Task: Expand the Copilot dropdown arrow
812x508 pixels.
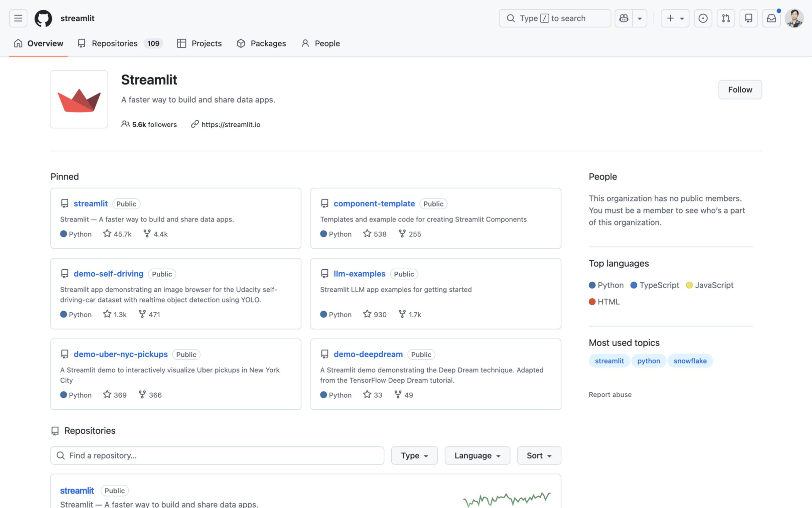Action: click(639, 18)
